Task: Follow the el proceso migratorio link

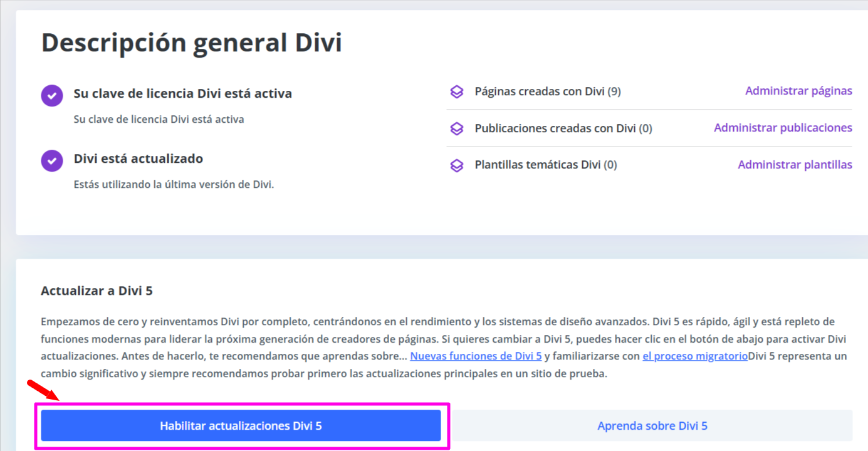Action: [x=695, y=356]
